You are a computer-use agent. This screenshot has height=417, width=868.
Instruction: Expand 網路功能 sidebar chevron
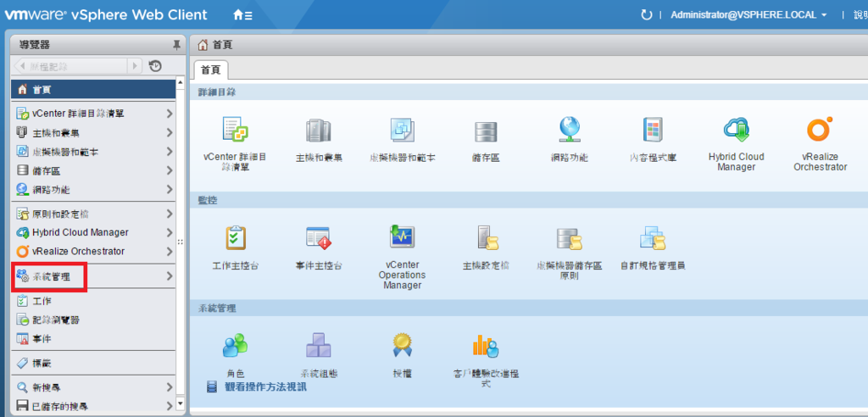(x=170, y=189)
